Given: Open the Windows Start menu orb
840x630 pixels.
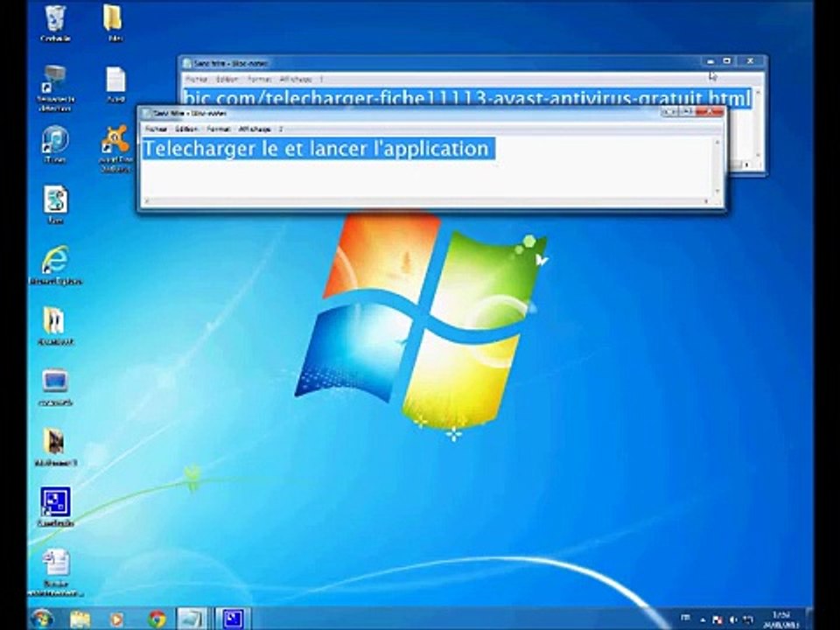Looking at the screenshot, I should [42, 619].
